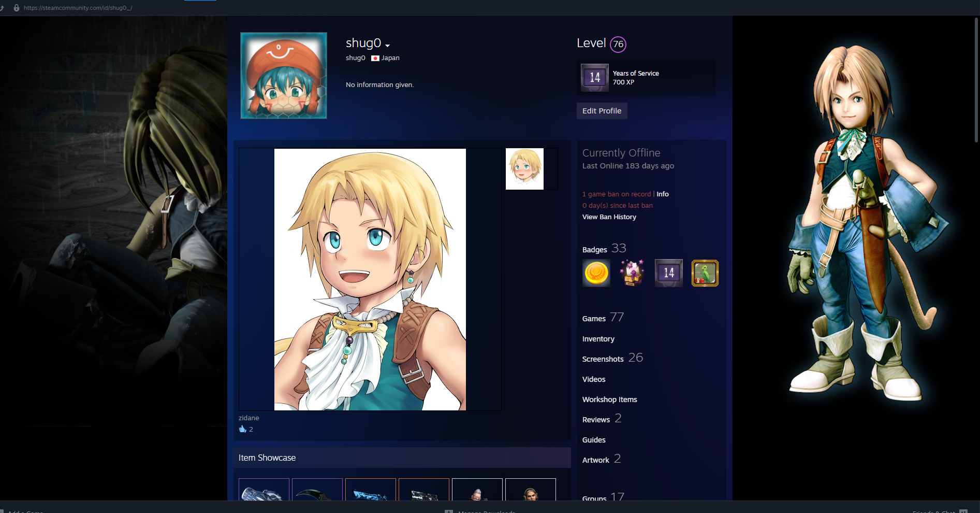980x513 pixels.
Task: Click the large "shug0" persona name
Action: point(363,43)
